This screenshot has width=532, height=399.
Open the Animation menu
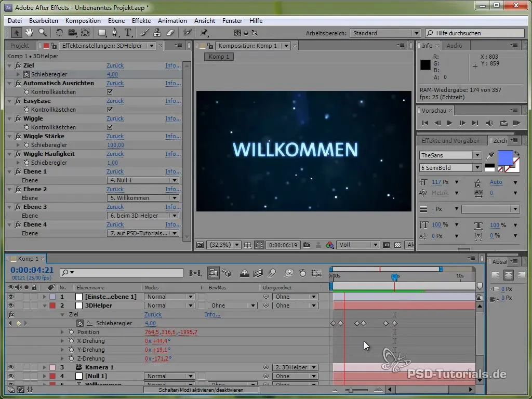pyautogui.click(x=172, y=21)
